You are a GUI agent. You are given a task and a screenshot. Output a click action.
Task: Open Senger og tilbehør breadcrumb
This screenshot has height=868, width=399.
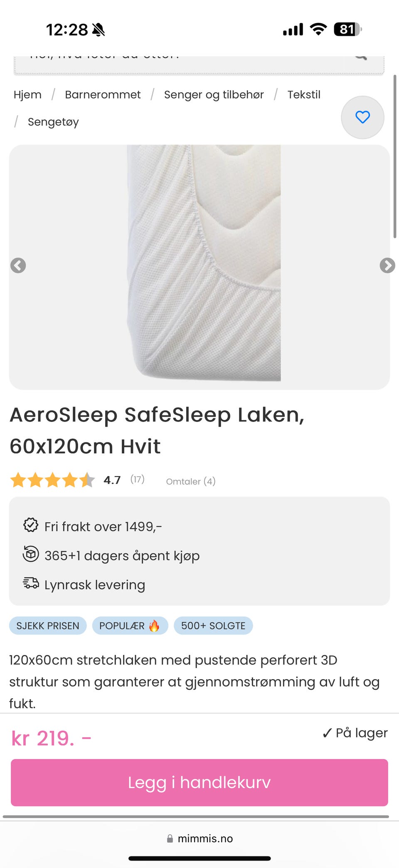coord(214,95)
